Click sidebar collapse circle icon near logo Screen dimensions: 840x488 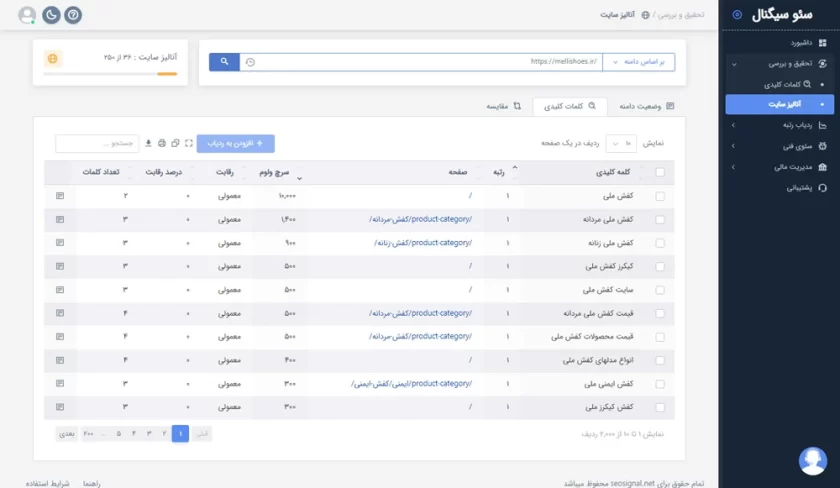[x=737, y=14]
